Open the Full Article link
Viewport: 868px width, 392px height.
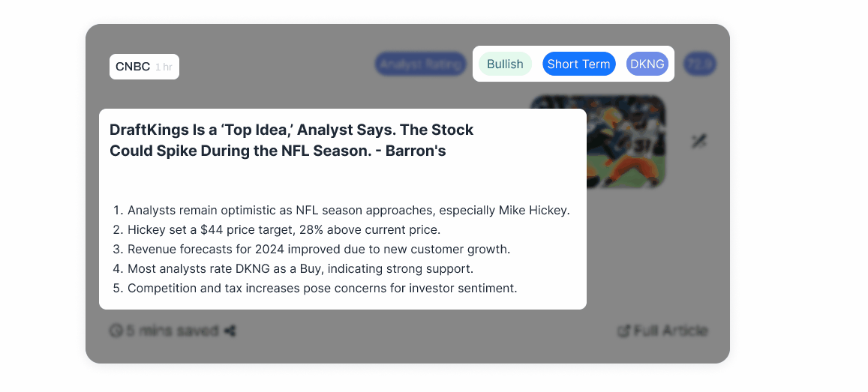click(x=671, y=331)
